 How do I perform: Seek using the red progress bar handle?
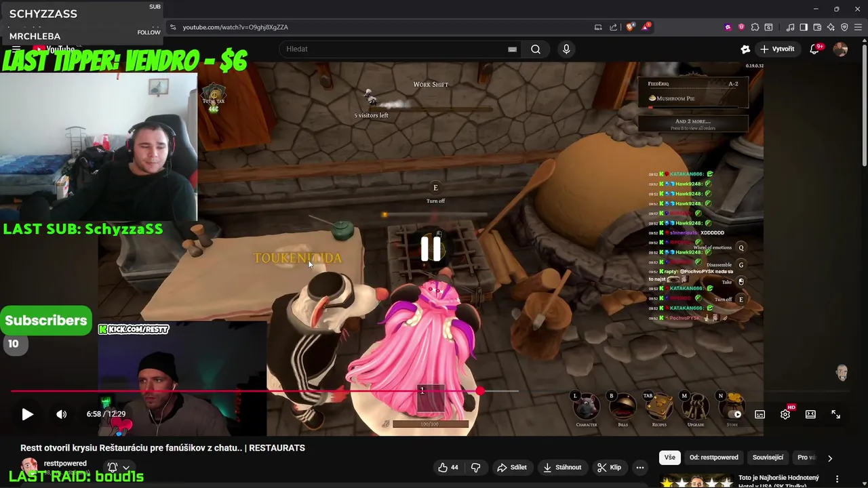(x=480, y=391)
